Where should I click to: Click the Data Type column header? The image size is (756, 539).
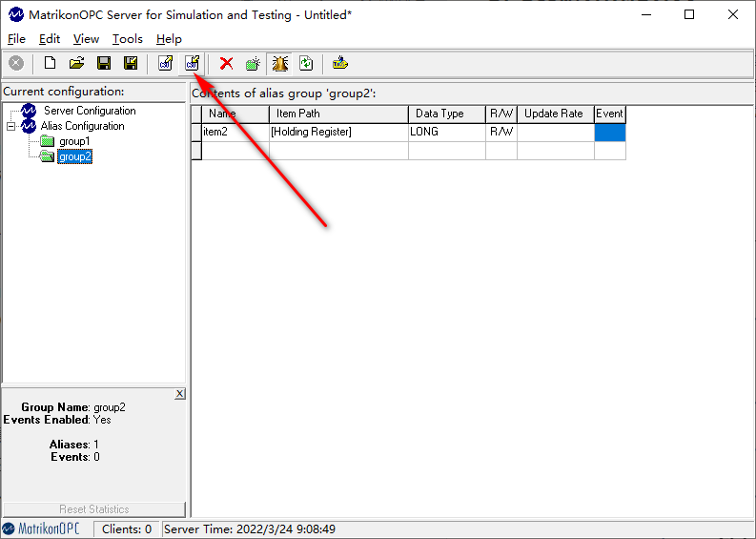[x=447, y=114]
